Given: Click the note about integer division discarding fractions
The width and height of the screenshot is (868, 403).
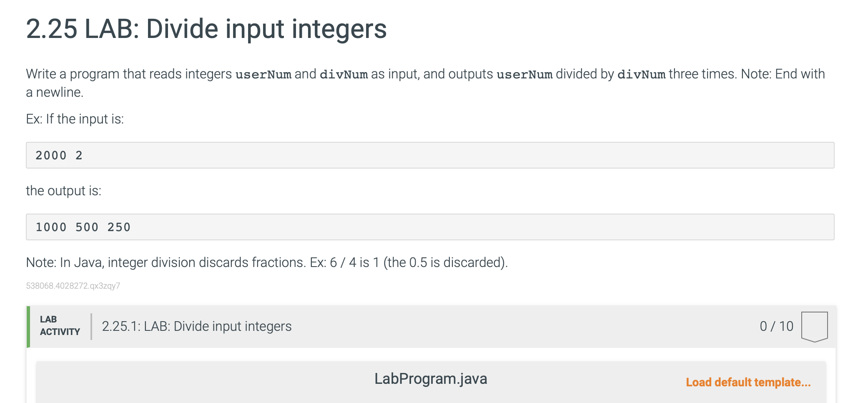Looking at the screenshot, I should (266, 262).
